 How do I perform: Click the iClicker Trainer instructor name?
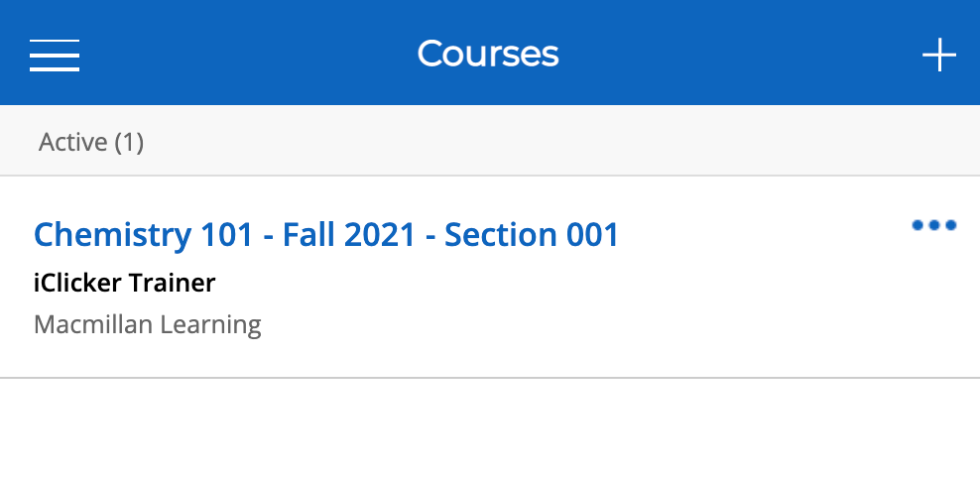(124, 283)
